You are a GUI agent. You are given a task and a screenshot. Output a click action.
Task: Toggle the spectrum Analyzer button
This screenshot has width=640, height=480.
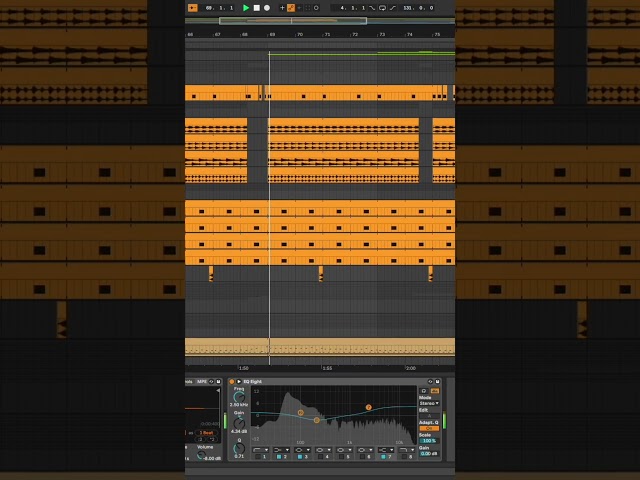(x=435, y=391)
